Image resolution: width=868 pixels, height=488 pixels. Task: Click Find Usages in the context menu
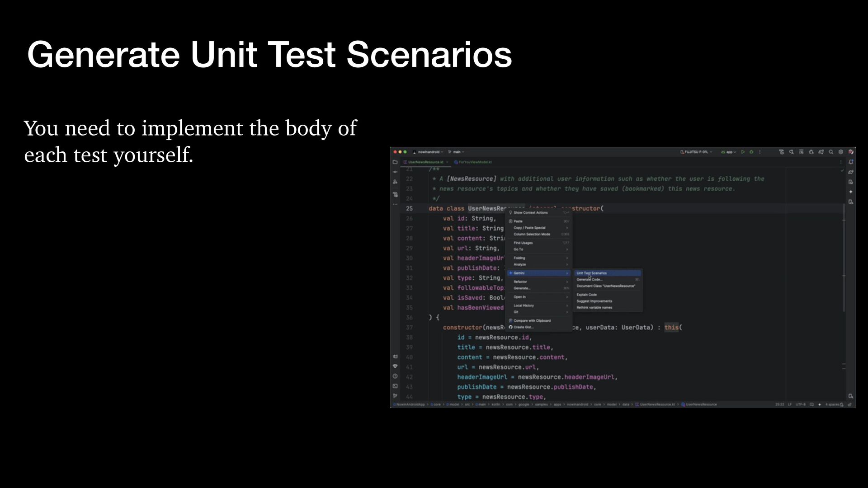click(x=523, y=243)
